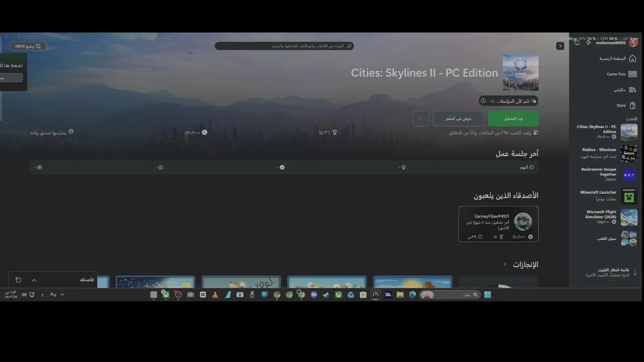Image resolution: width=644 pixels, height=362 pixels.
Task: Open the three-dots more options menu
Action: pyautogui.click(x=421, y=119)
